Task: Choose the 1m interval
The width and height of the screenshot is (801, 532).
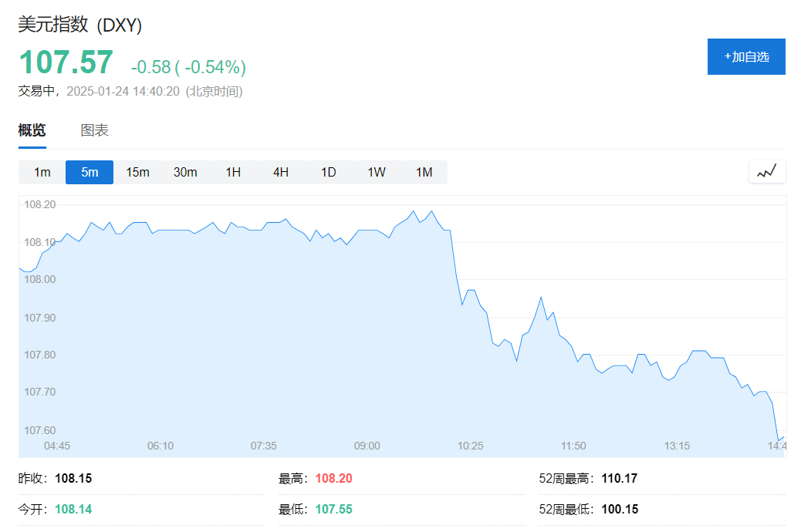Action: point(42,172)
